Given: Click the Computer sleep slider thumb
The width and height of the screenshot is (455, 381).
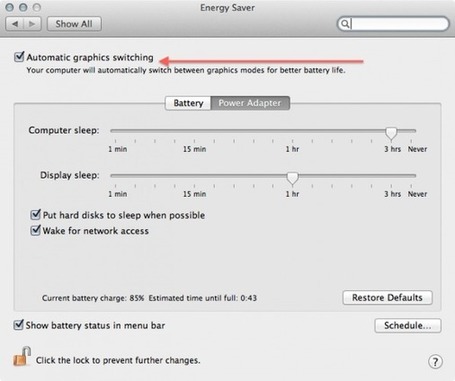Looking at the screenshot, I should click(391, 133).
